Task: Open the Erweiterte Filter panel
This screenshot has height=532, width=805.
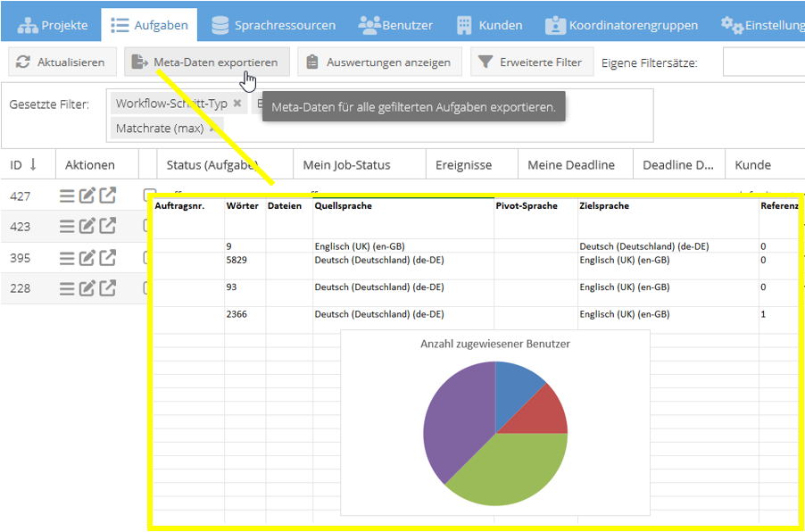Action: (532, 62)
